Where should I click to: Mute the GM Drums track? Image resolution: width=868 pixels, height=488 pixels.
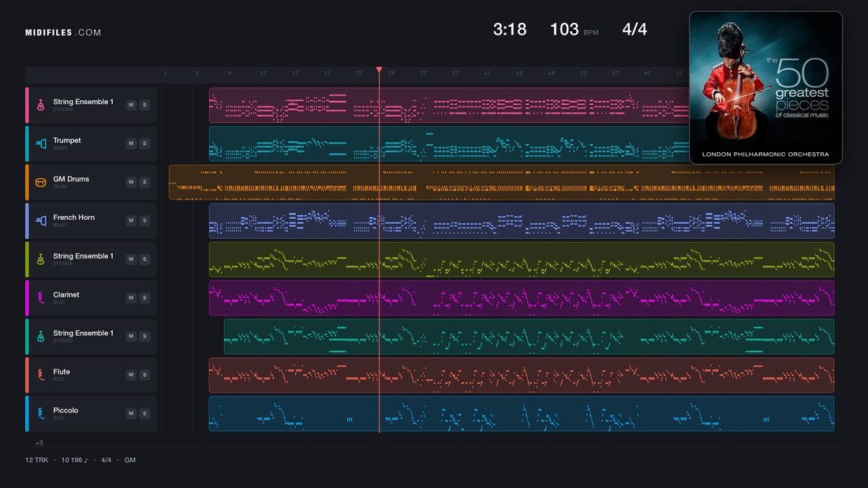point(131,182)
